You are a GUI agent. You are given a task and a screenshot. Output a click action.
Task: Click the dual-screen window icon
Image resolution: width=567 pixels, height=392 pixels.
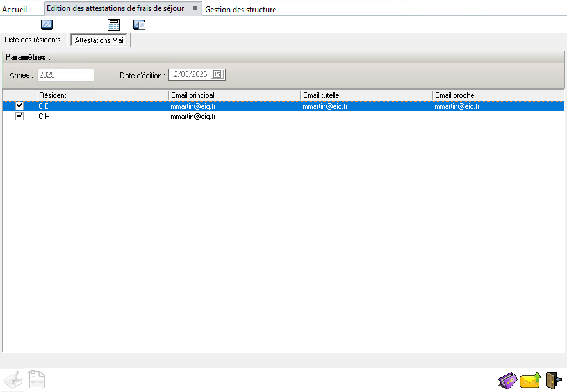click(139, 25)
